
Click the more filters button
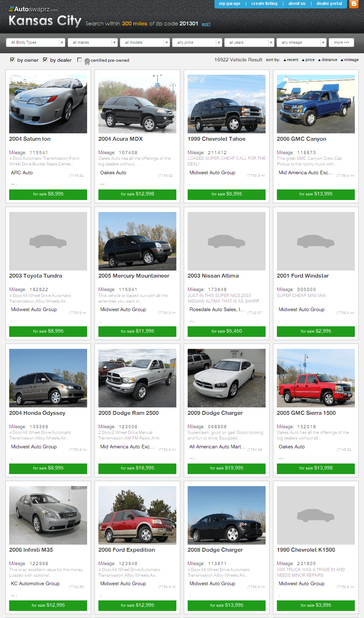(x=341, y=42)
